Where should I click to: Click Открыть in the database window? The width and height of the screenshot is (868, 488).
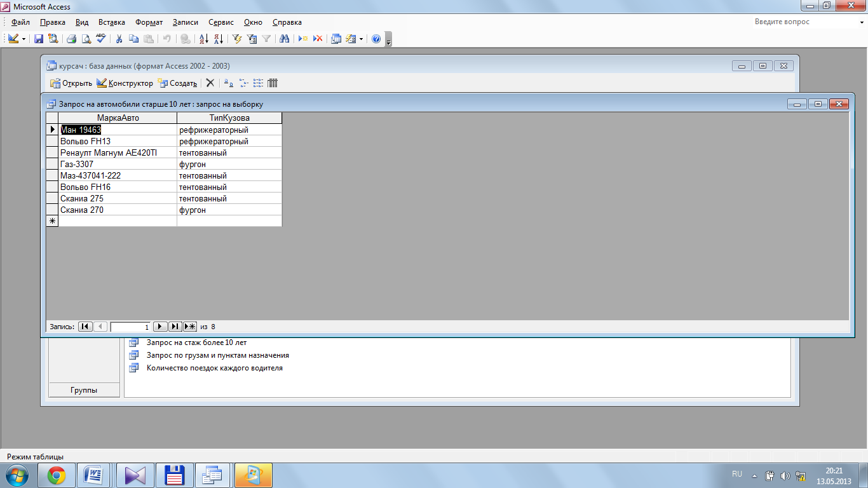(71, 83)
